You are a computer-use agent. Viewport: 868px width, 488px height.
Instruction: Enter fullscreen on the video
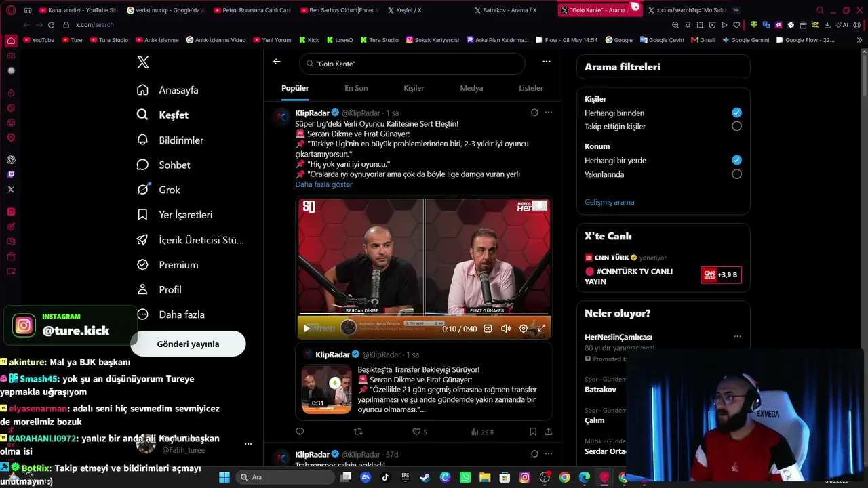point(541,329)
